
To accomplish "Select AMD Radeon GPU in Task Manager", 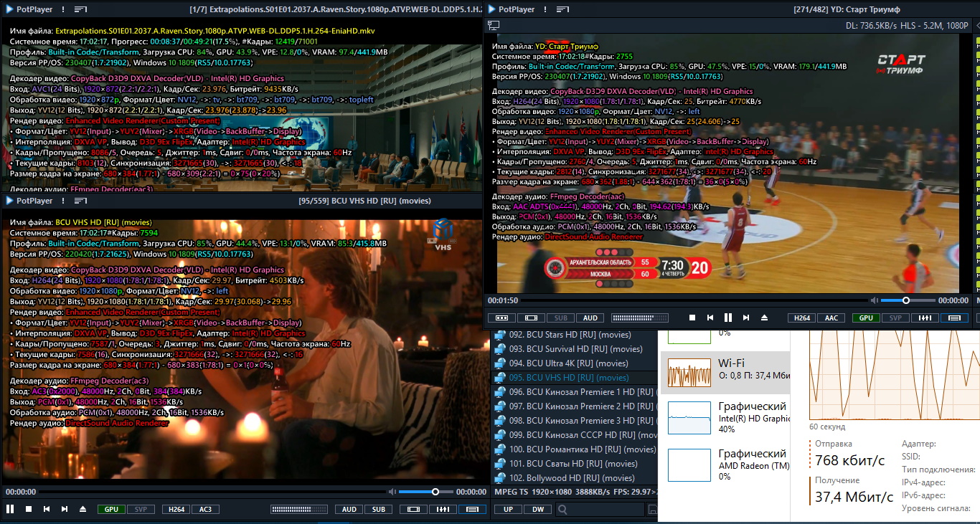I will pyautogui.click(x=725, y=465).
